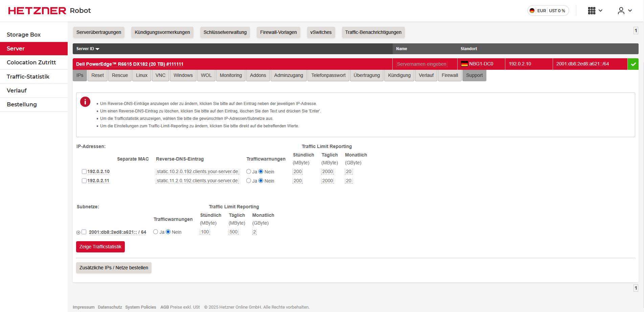Switch to the Firewall tab

coord(450,75)
